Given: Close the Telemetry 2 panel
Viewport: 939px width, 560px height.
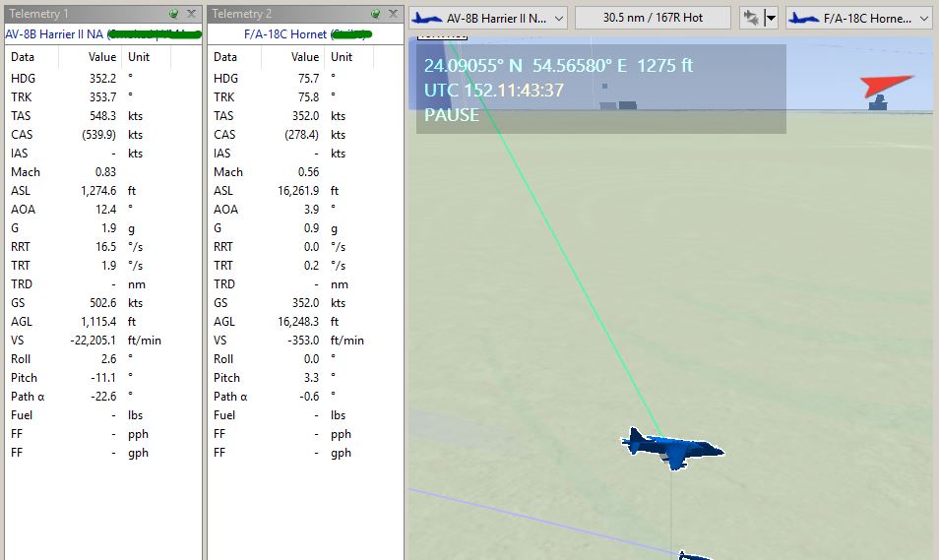Looking at the screenshot, I should tap(393, 13).
